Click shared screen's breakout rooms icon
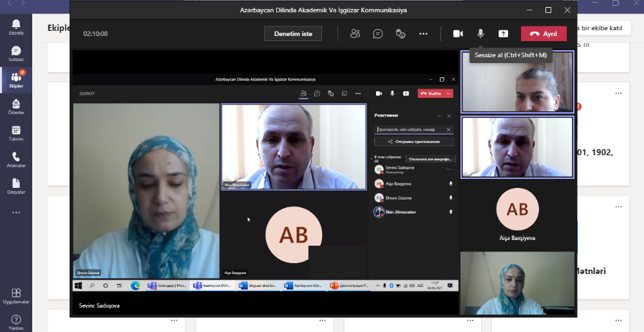The height and width of the screenshot is (332, 644). [344, 93]
